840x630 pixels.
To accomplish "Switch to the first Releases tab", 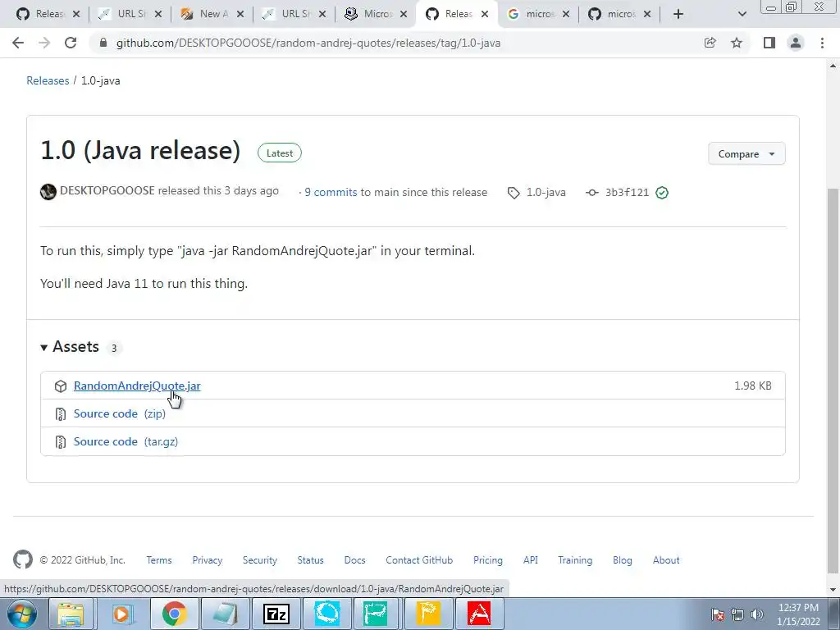I will pyautogui.click(x=48, y=14).
